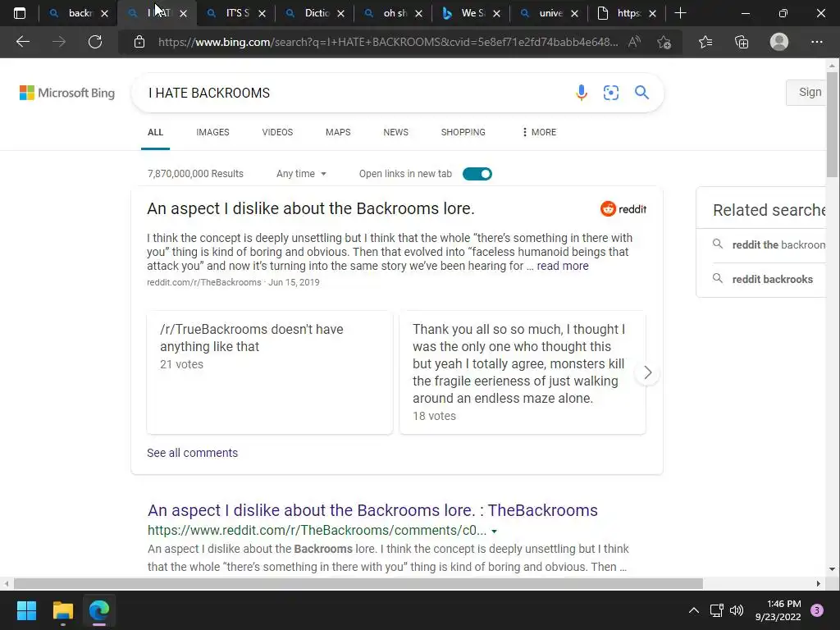Viewport: 840px width, 630px height.
Task: Click the magnifier search button in search box
Action: pos(641,93)
